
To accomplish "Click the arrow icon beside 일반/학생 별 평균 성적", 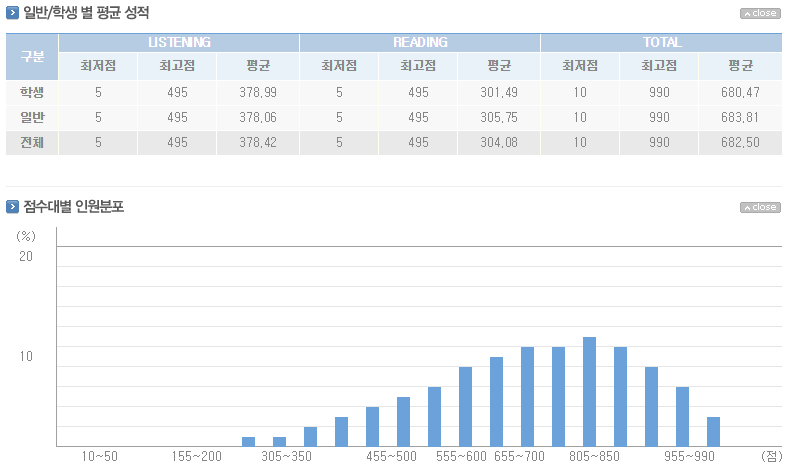I will 12,13.
